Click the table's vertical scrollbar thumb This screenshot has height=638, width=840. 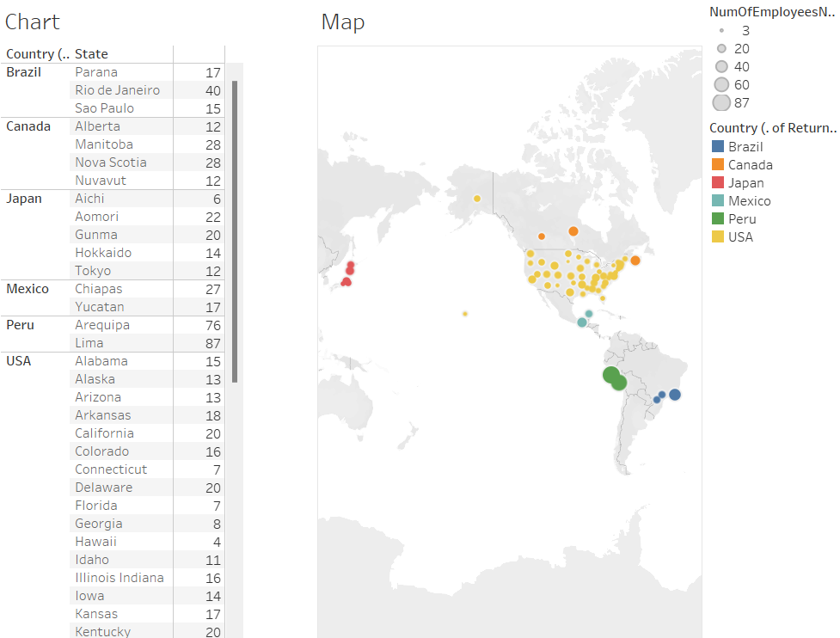(235, 231)
